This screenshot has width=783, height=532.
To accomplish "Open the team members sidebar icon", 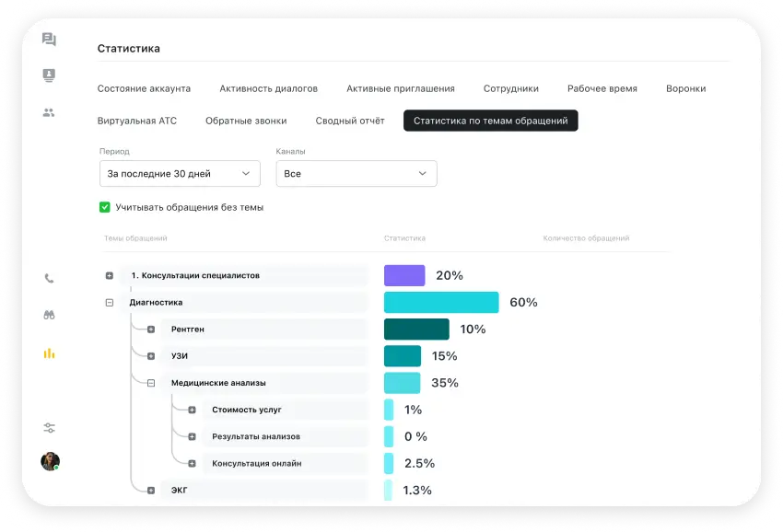I will click(49, 112).
